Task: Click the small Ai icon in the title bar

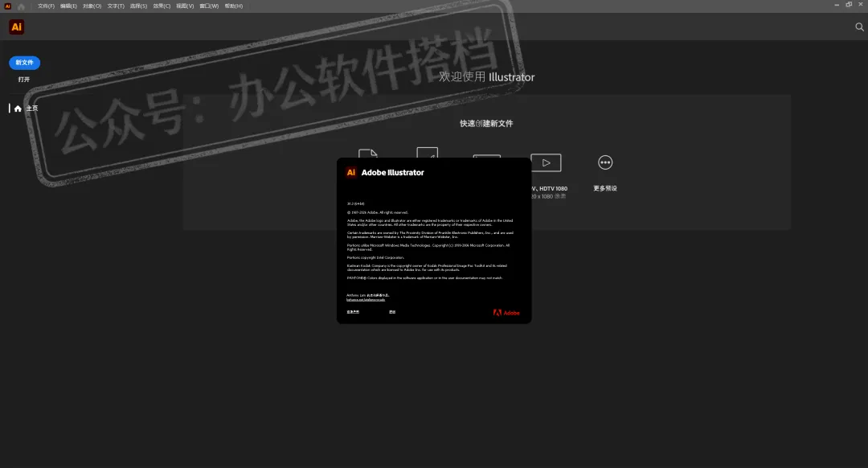Action: pyautogui.click(x=8, y=6)
